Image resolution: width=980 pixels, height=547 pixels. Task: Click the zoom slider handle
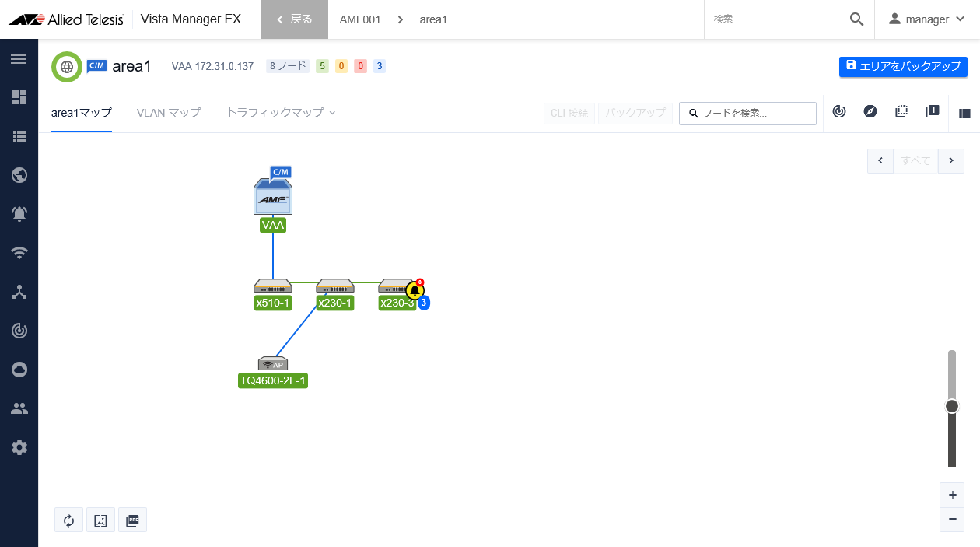(x=952, y=406)
